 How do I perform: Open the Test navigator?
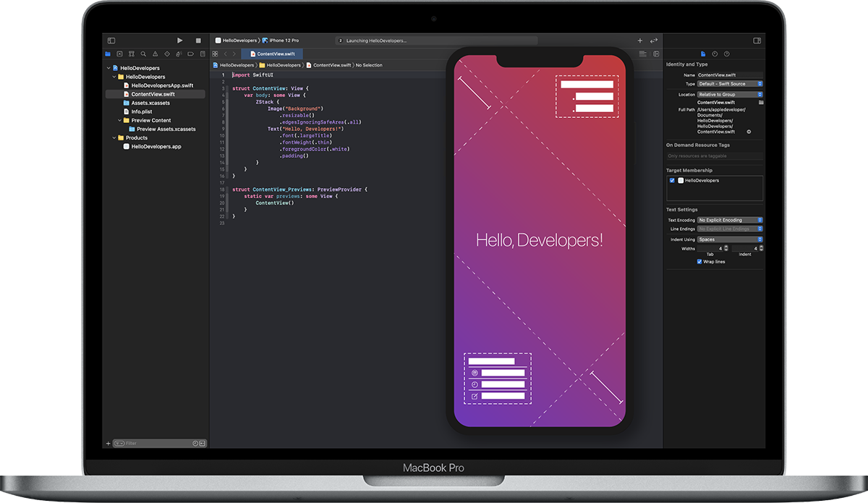167,54
